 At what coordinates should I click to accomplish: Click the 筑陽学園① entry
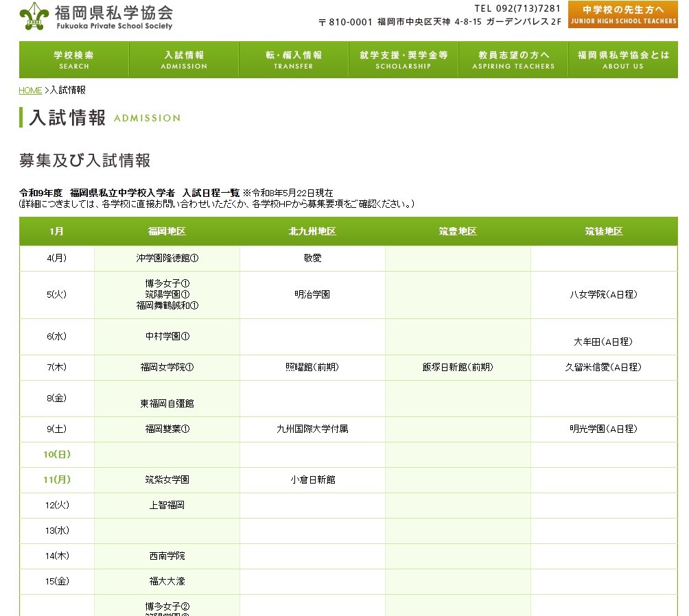tap(167, 294)
